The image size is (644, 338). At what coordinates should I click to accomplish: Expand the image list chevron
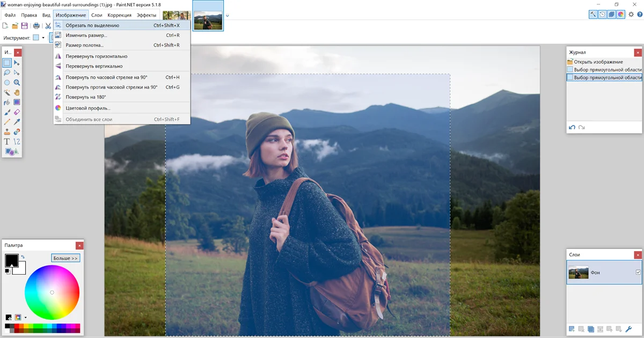(228, 15)
